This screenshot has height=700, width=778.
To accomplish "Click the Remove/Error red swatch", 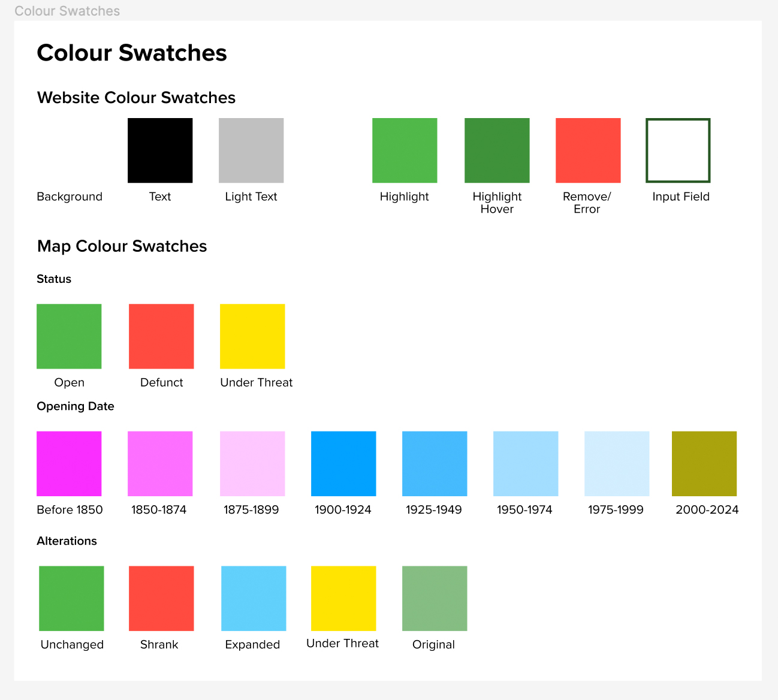I will click(588, 150).
